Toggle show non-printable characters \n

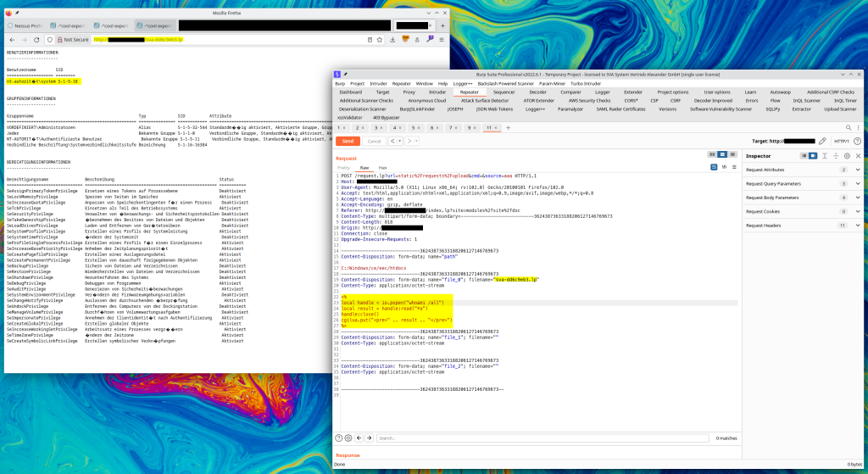point(724,167)
